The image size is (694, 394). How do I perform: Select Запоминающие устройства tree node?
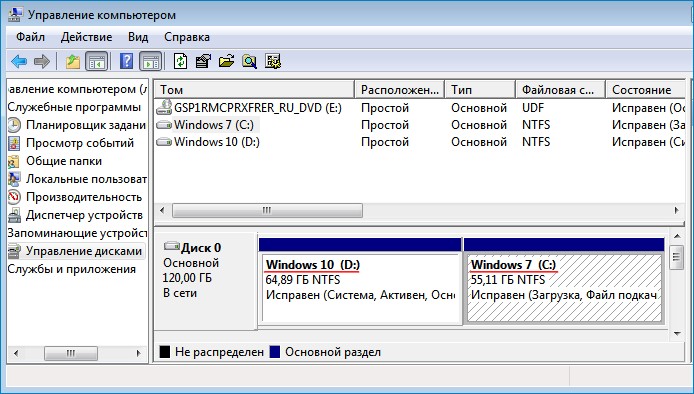click(x=77, y=233)
